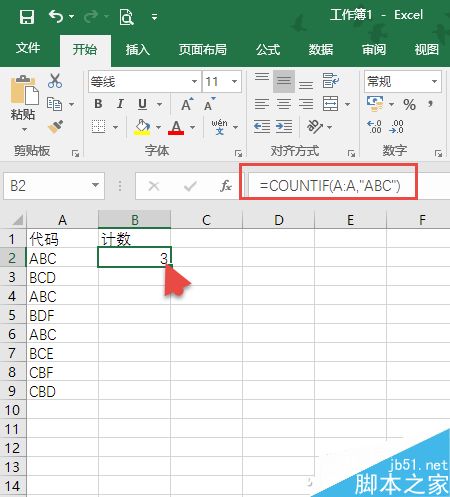Screen dimensions: 450x497
Task: Open the 数据 tab
Action: (321, 50)
